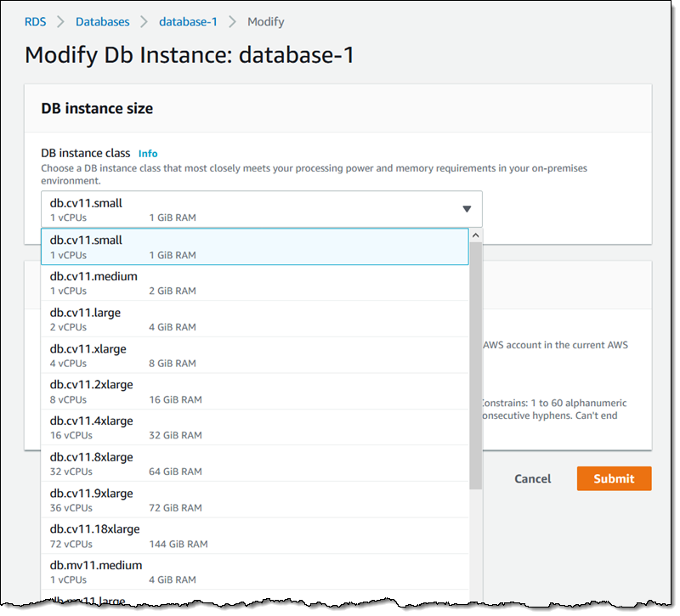Click the DB instance class combo box field
Viewport: 680px width, 616px height.
tap(255, 209)
